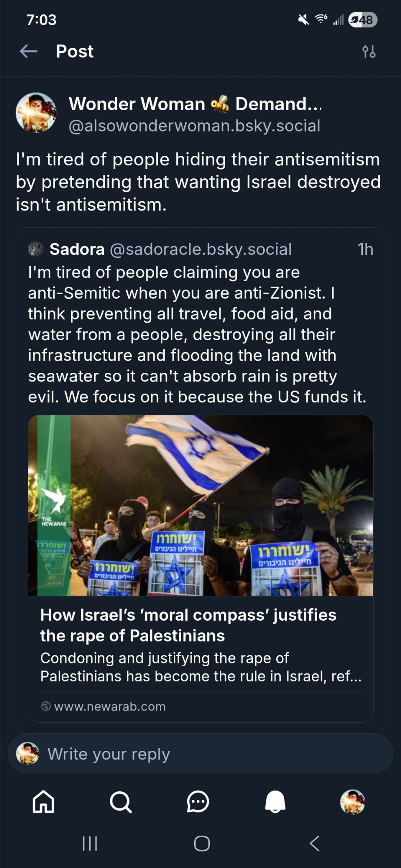Image resolution: width=401 pixels, height=868 pixels.
Task: Open quoted post text by Sadora
Action: click(197, 334)
